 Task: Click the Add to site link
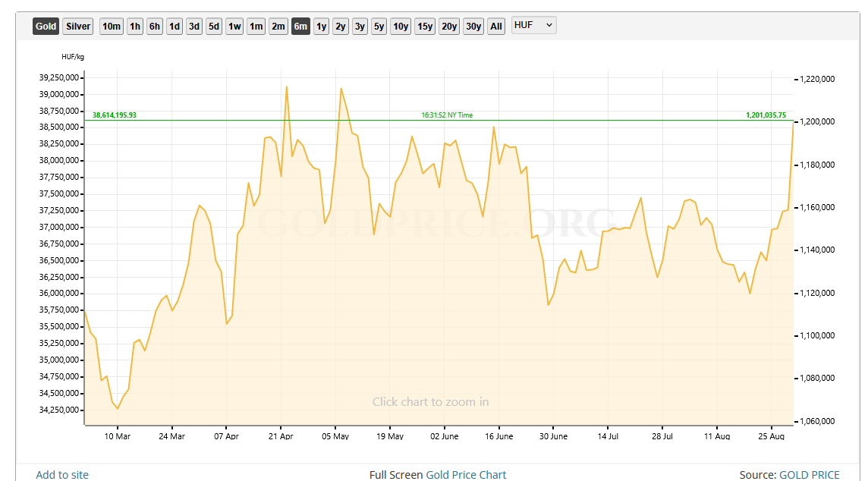(x=62, y=474)
